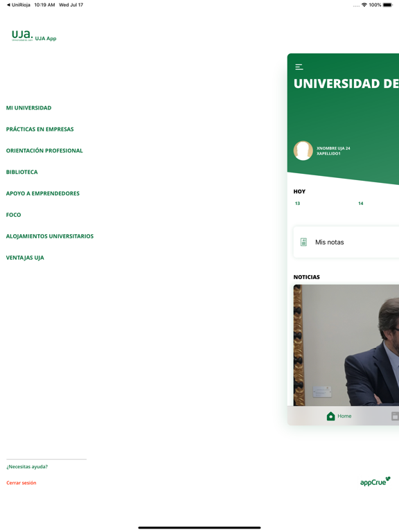Open Alojamientos Universitarios
Screen dimensions: 399x532
(50, 236)
